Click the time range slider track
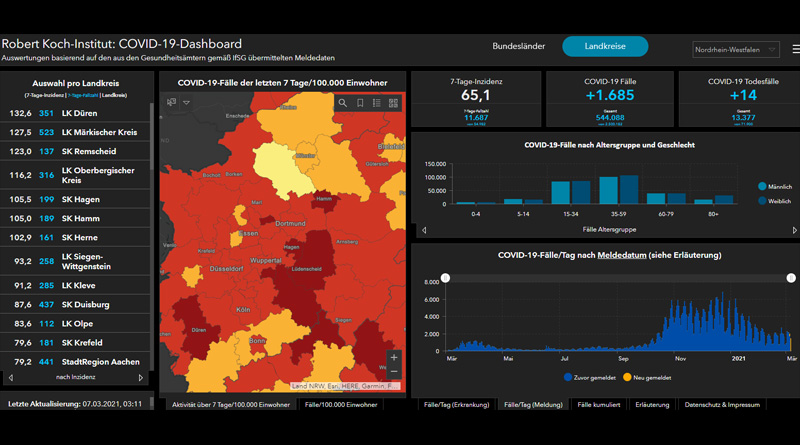This screenshot has width=800, height=445. [618, 278]
